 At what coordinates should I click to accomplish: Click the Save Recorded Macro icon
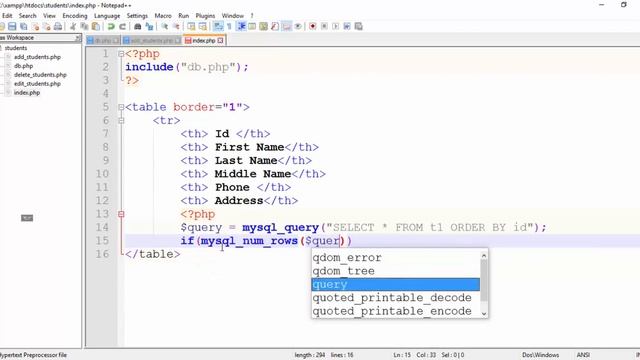click(358, 27)
